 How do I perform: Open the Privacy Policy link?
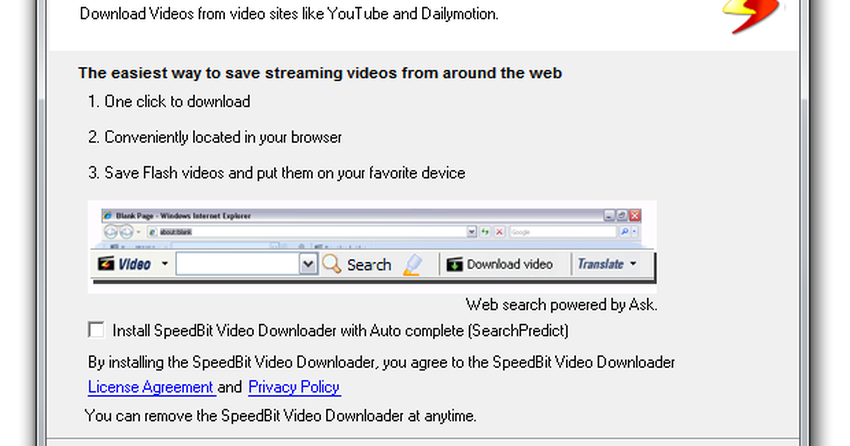(x=294, y=387)
